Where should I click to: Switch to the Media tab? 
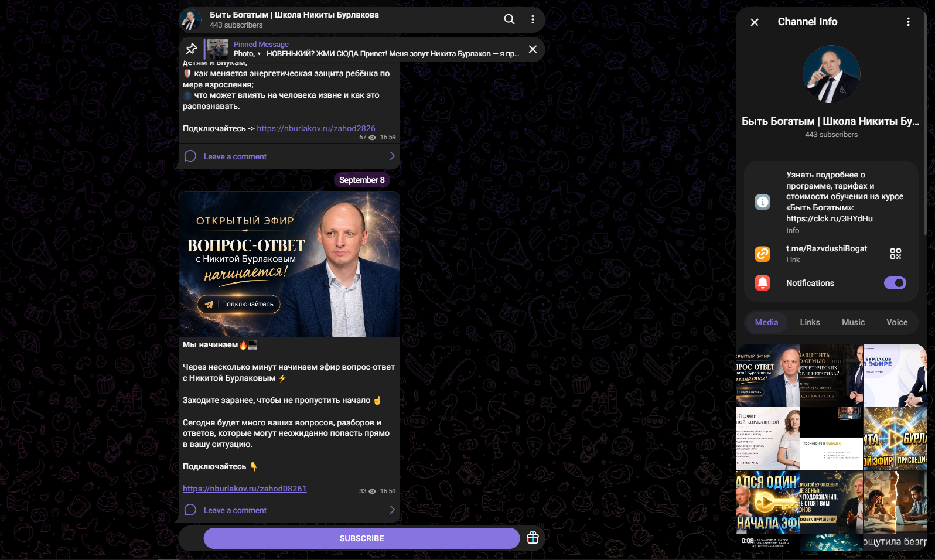(x=766, y=323)
